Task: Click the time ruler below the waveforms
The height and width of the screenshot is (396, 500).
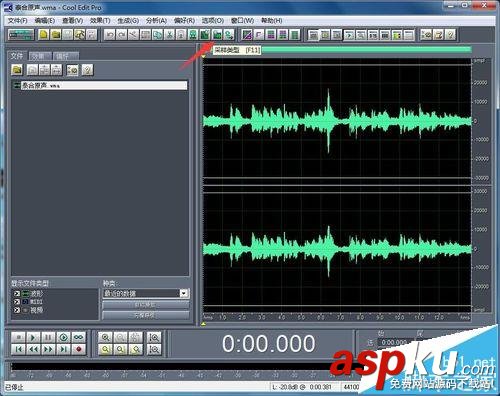Action: pos(337,317)
